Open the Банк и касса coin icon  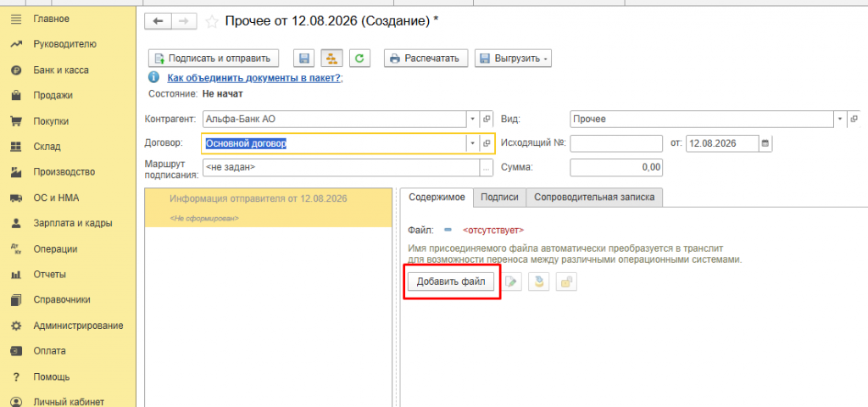16,70
